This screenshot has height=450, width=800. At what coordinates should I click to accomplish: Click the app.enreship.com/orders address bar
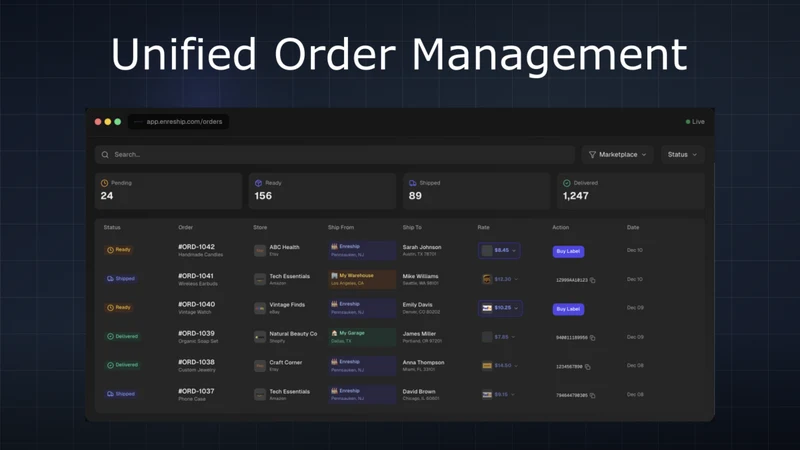pyautogui.click(x=179, y=121)
